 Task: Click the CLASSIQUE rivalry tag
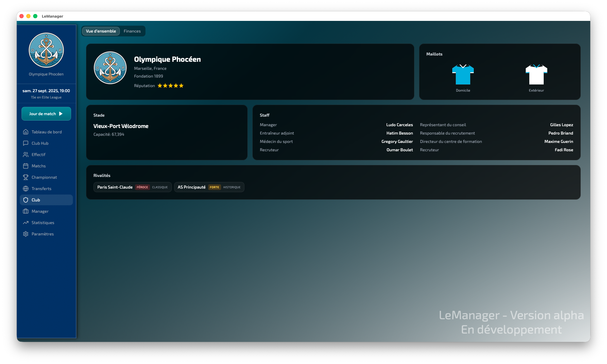(160, 187)
